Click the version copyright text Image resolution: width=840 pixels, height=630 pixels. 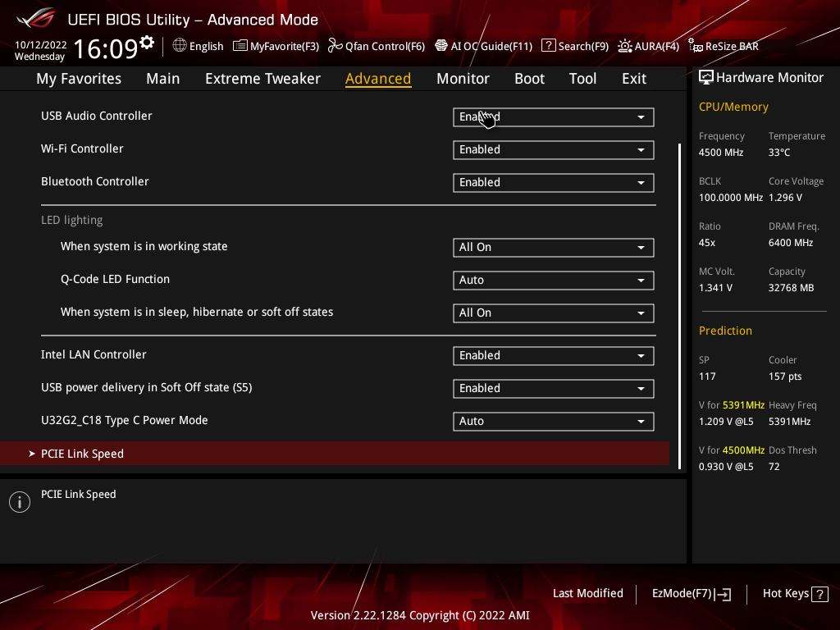point(420,615)
